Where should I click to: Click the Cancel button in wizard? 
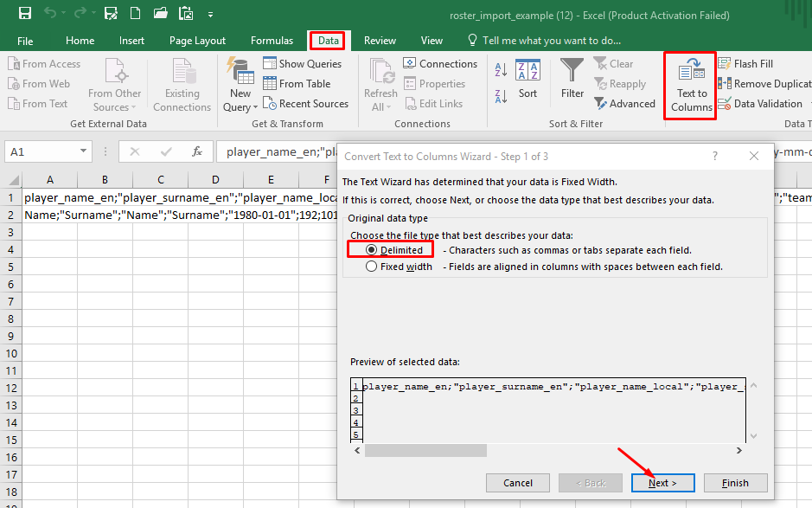517,483
